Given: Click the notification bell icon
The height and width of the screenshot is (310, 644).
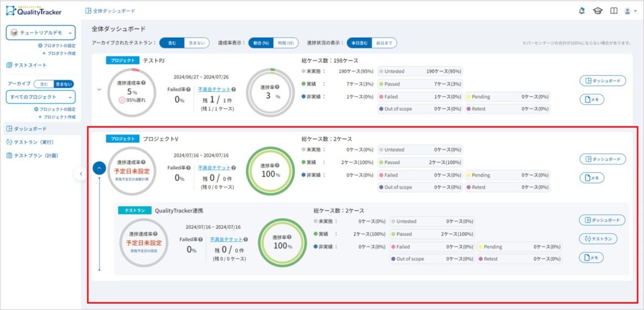Looking at the screenshot, I should 581,11.
